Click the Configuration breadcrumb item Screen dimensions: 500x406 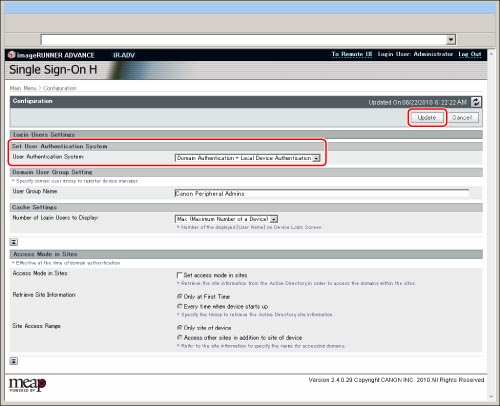click(x=60, y=88)
